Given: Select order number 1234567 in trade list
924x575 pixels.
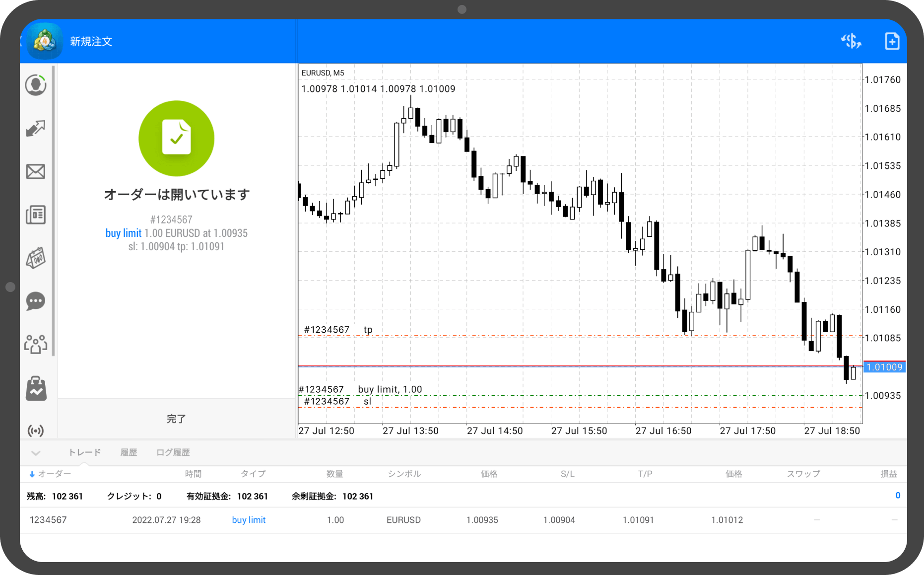Looking at the screenshot, I should 48,520.
